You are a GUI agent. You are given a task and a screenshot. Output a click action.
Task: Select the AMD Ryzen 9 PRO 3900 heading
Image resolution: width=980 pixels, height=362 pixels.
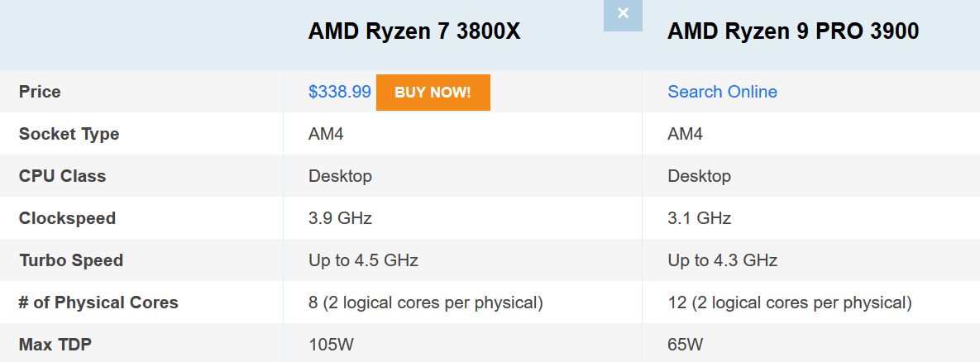[793, 31]
